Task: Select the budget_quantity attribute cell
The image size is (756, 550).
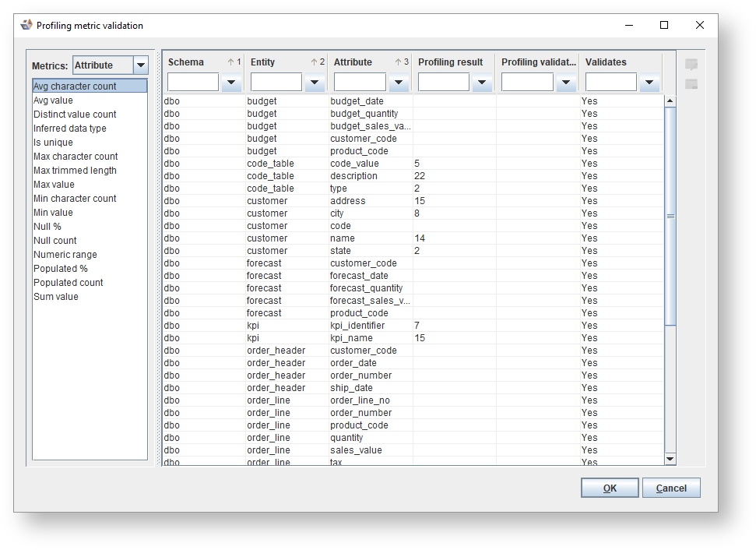Action: pos(371,114)
